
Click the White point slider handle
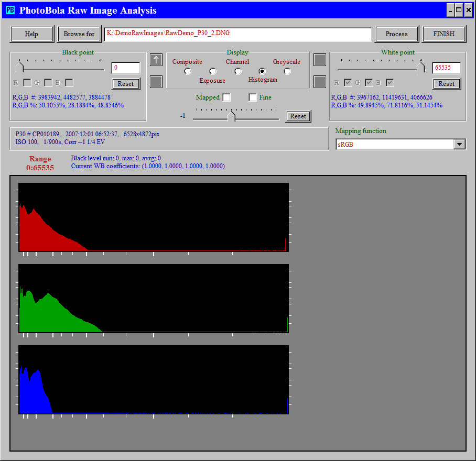tap(420, 67)
